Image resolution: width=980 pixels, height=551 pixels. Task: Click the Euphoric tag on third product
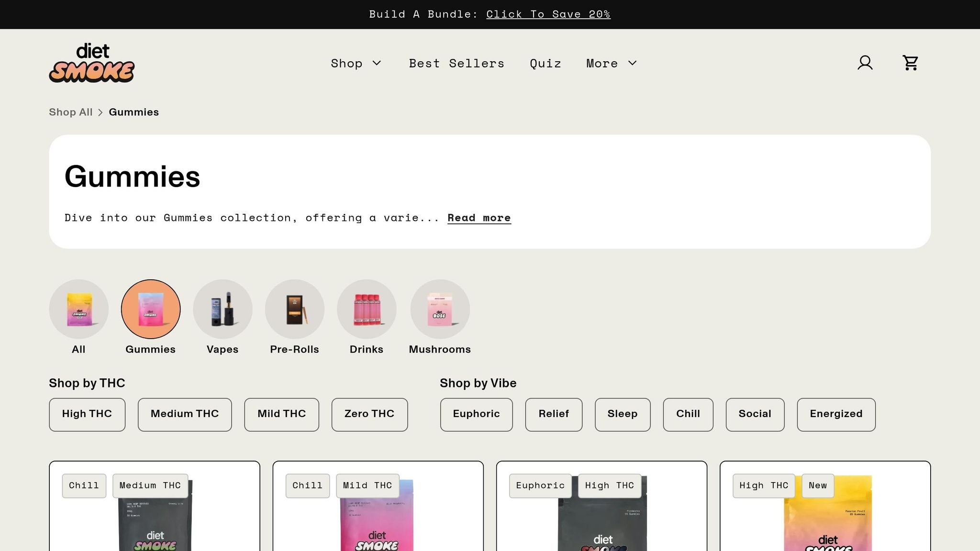[540, 486]
